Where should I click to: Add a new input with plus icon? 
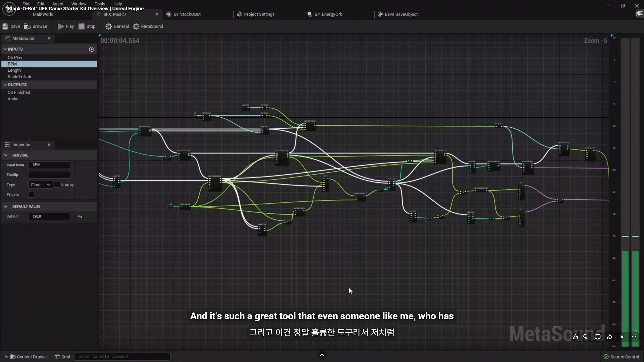tap(92, 49)
